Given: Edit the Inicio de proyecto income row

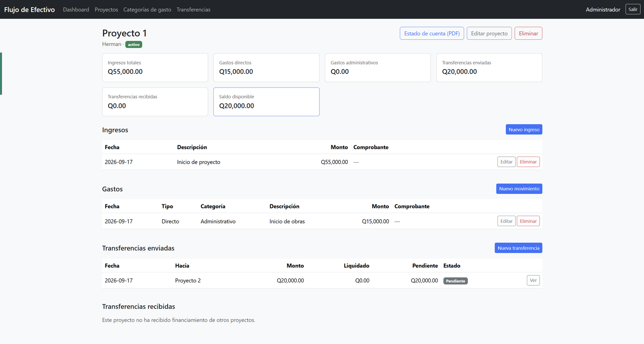Looking at the screenshot, I should coord(506,162).
